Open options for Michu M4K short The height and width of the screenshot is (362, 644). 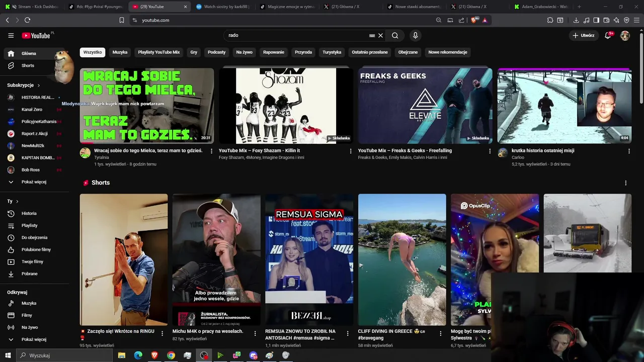coord(255,333)
